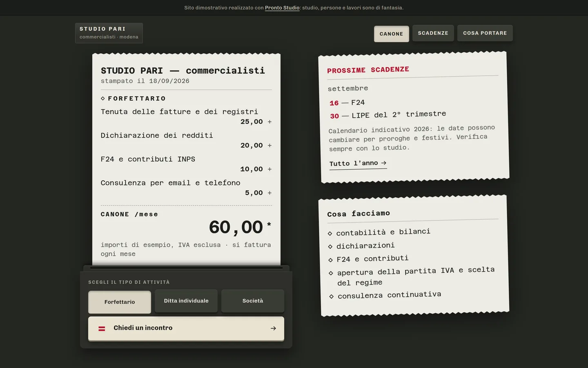This screenshot has width=588, height=368.
Task: Select the Ditta individuale activity type
Action: click(186, 301)
